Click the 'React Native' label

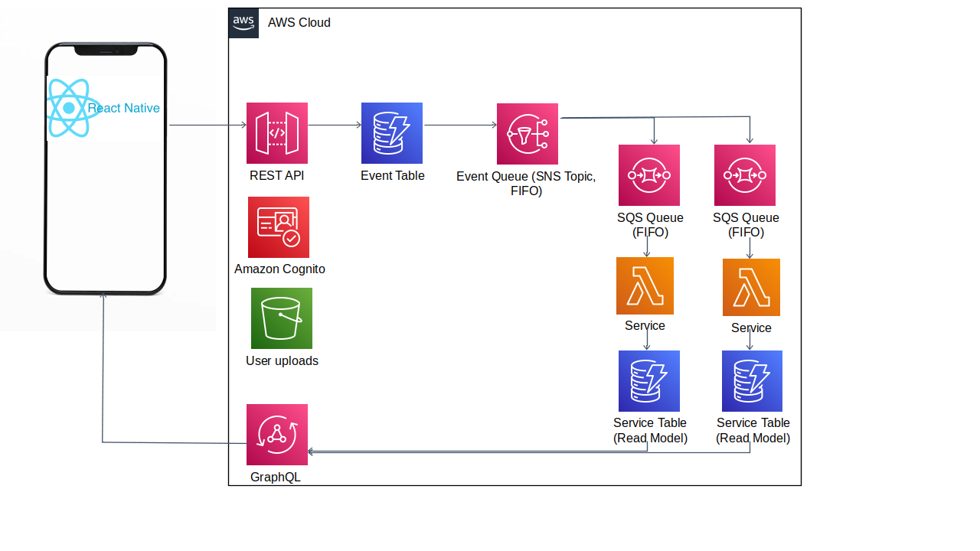pos(124,109)
